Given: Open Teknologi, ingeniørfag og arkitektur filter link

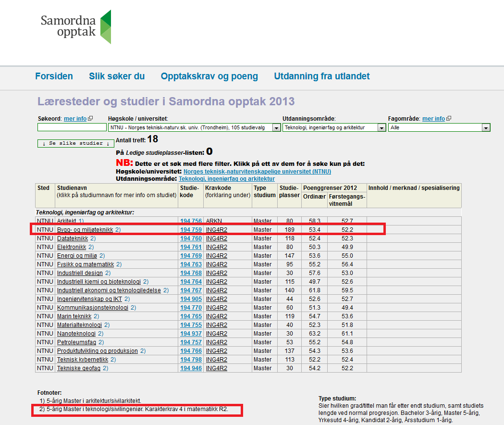Looking at the screenshot, I should (227, 178).
